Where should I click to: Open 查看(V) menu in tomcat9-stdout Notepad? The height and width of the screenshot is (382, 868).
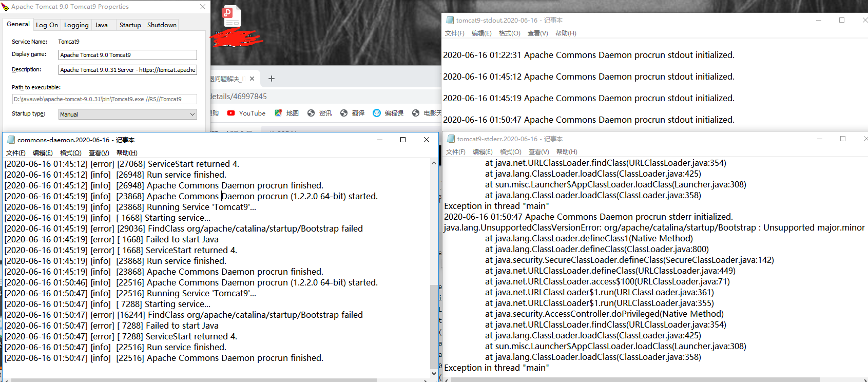[538, 33]
